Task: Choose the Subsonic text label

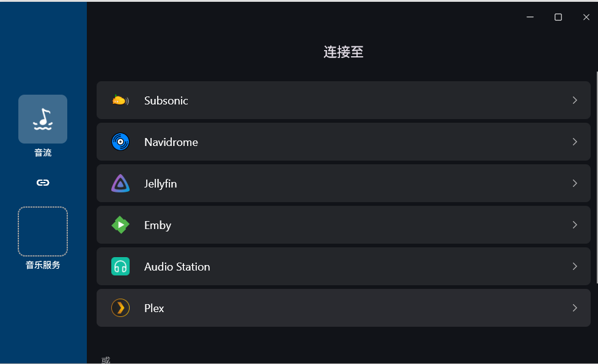Action: pos(166,101)
